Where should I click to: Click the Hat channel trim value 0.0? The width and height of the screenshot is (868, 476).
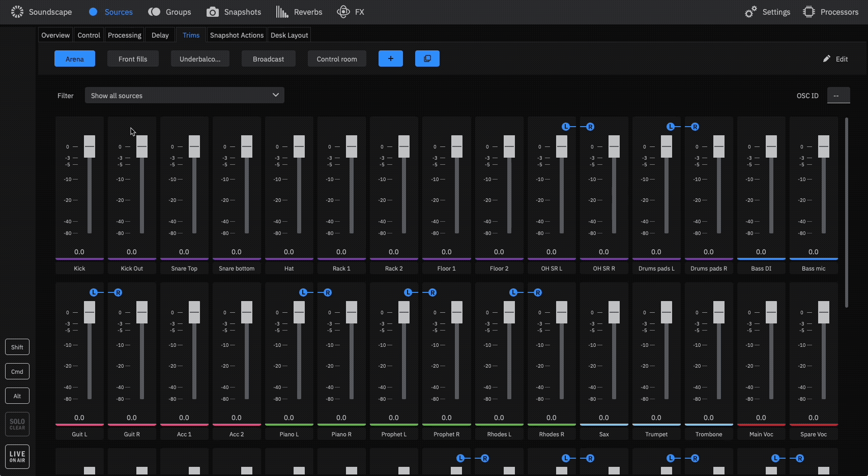(x=289, y=252)
